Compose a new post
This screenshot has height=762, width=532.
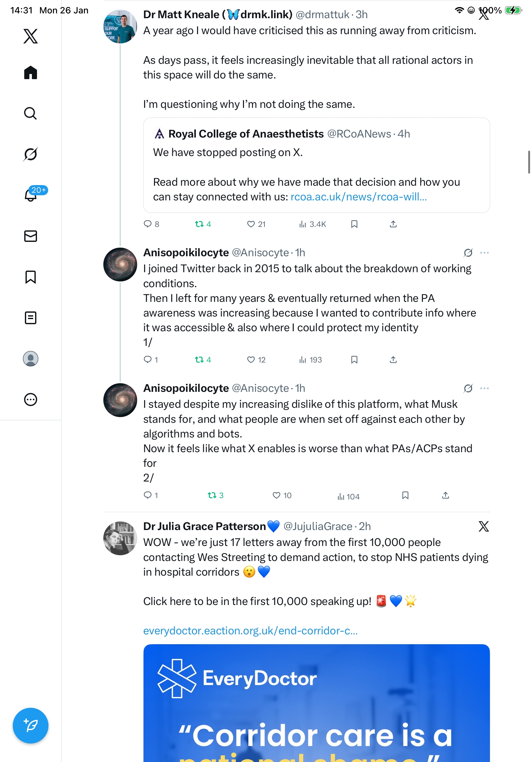tap(31, 726)
